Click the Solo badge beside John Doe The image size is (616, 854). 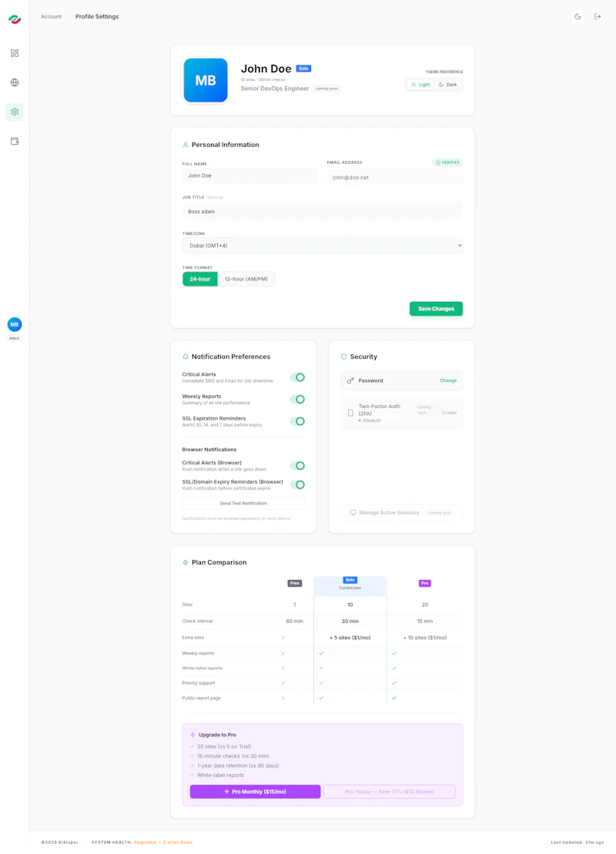tap(303, 69)
